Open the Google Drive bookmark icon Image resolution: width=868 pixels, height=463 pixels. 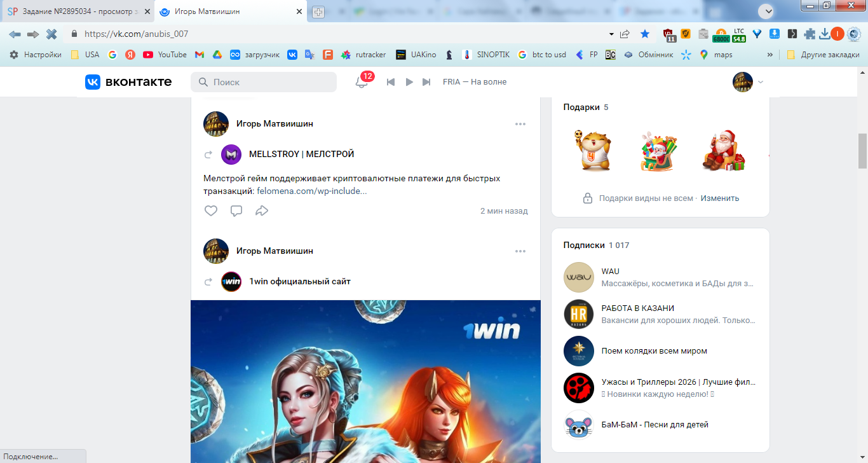tap(217, 55)
